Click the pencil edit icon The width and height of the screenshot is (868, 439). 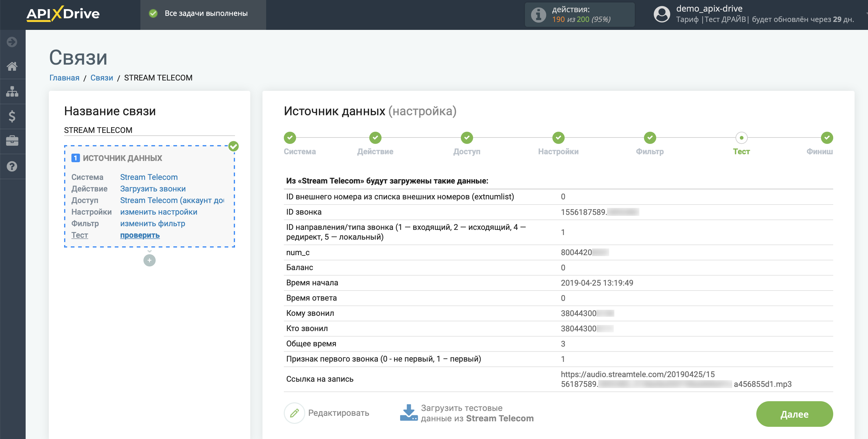[x=294, y=413]
